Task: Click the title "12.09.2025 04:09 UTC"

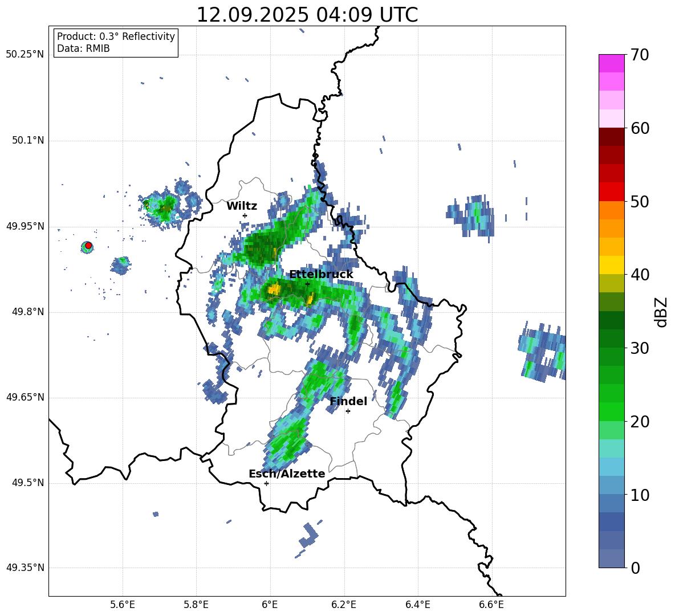Action: click(x=307, y=15)
